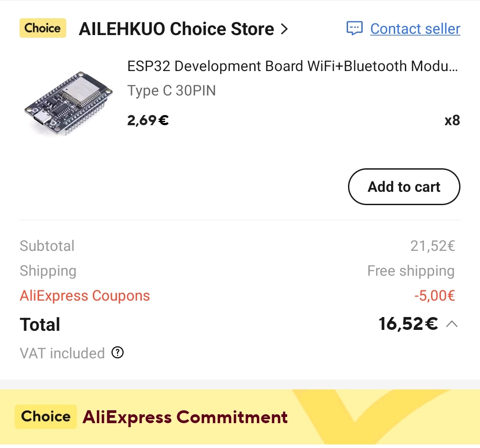Click the VAT included help question icon
The height and width of the screenshot is (448, 480).
coord(117,353)
